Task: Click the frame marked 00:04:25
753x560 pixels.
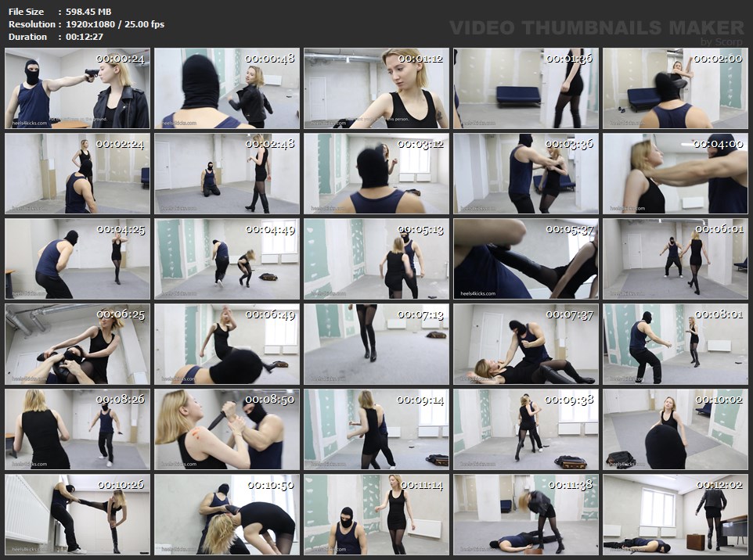Action: (77, 259)
